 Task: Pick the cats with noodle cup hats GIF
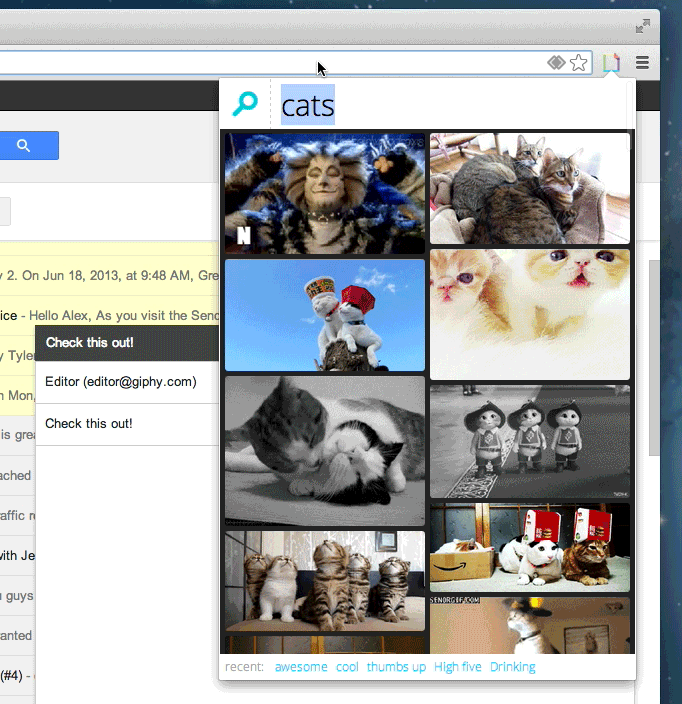pos(325,315)
